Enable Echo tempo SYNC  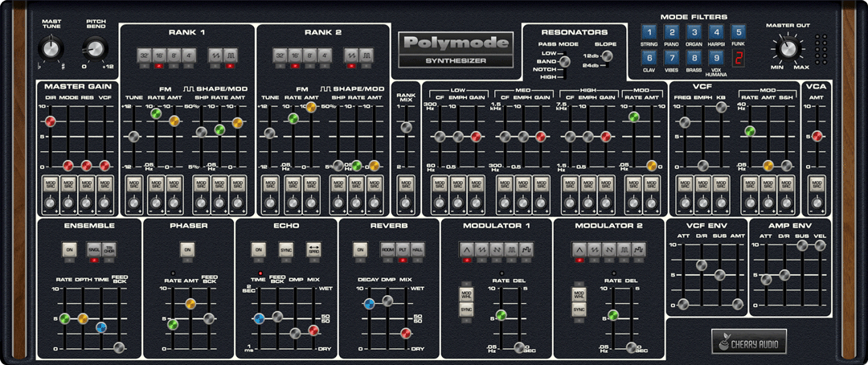click(285, 249)
